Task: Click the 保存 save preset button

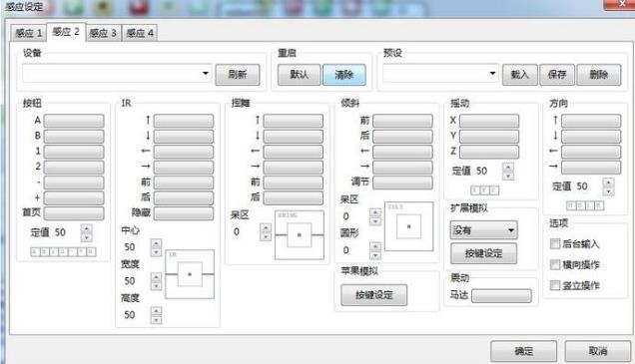Action: (557, 75)
